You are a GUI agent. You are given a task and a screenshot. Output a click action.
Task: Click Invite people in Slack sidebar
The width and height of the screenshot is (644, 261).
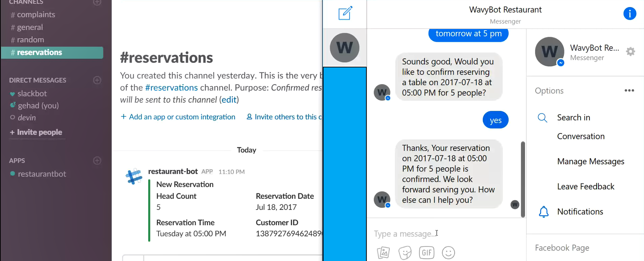click(36, 132)
